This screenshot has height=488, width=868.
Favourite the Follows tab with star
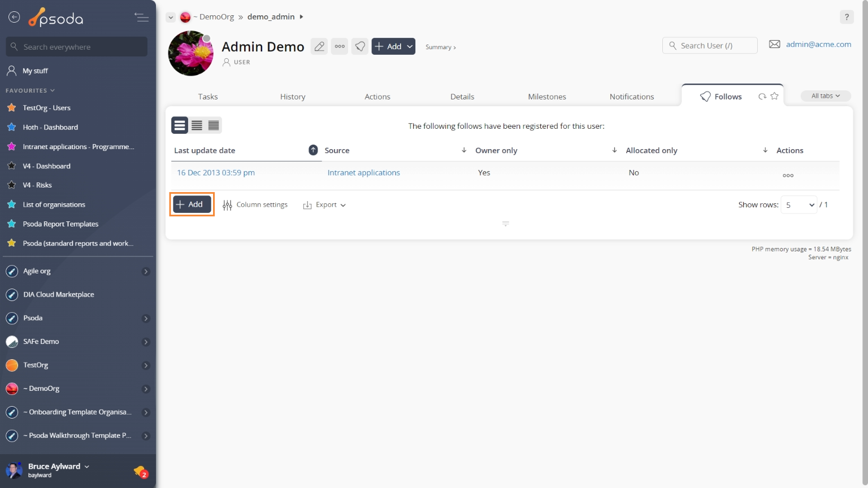[775, 97]
